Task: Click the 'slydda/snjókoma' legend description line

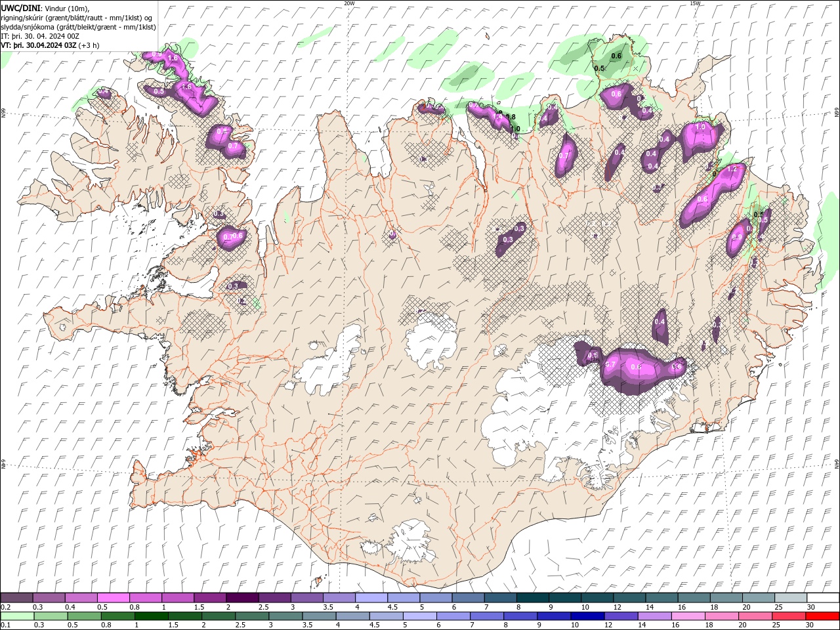Action: [x=79, y=27]
